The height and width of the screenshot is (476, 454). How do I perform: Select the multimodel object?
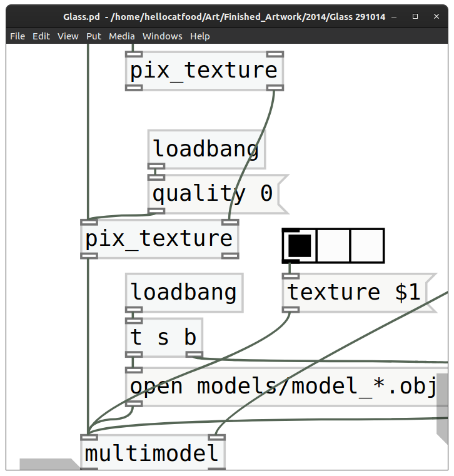click(x=153, y=453)
